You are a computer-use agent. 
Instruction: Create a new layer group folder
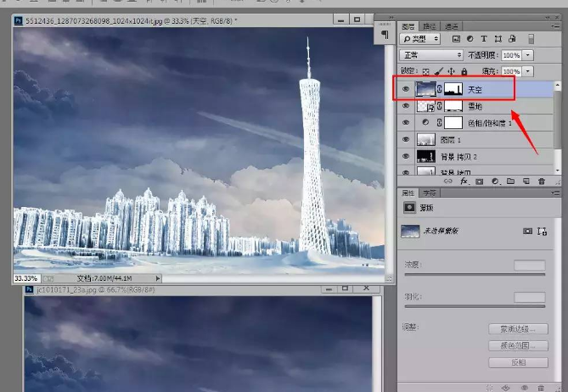pyautogui.click(x=510, y=181)
